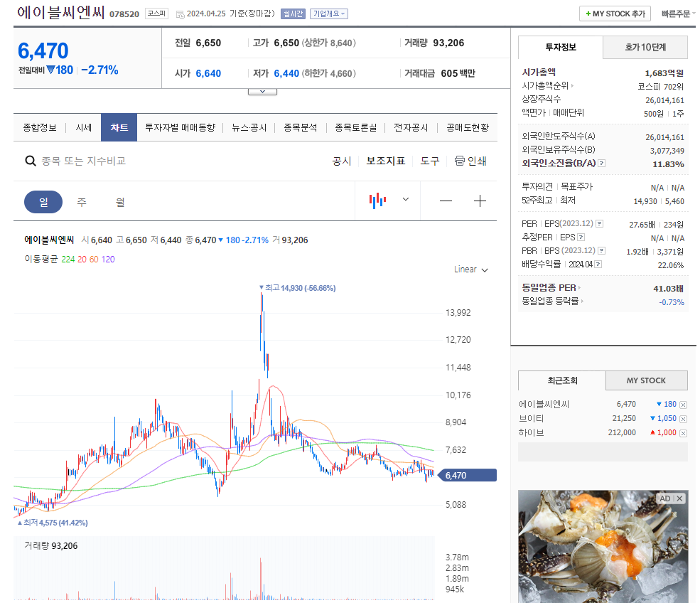Click the AD label on advertisement
700x603 pixels.
click(665, 498)
